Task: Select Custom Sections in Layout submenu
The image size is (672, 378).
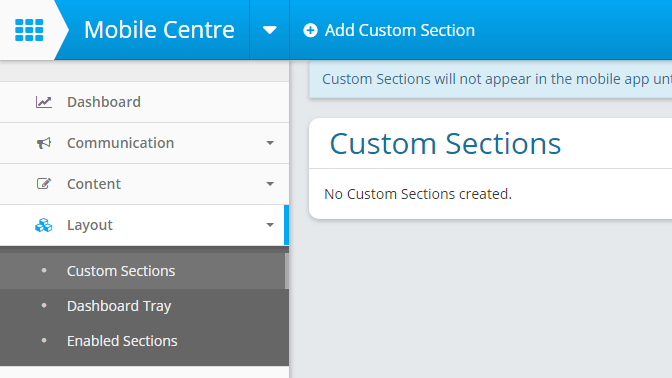Action: (x=144, y=271)
